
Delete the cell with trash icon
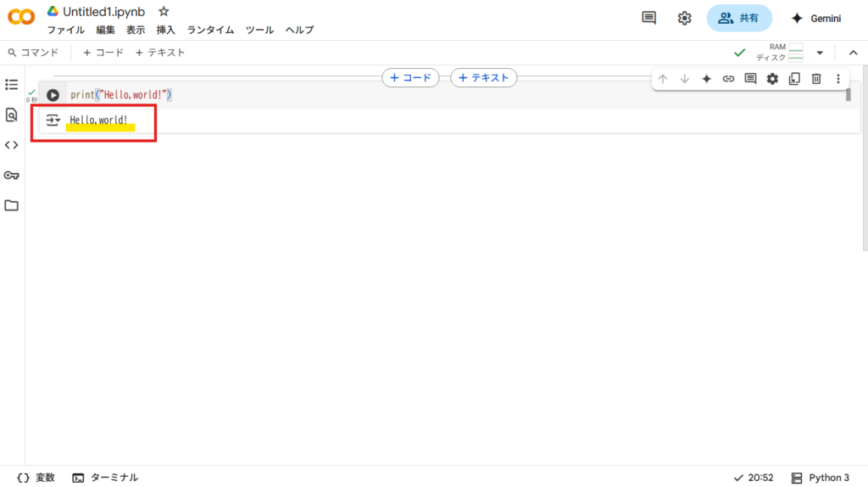pos(816,79)
